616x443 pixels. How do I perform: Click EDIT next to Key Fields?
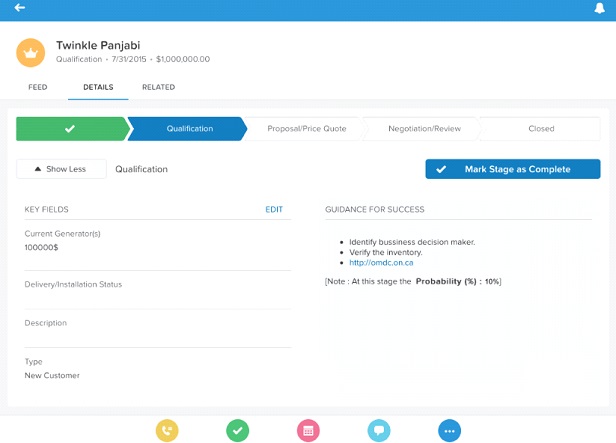[273, 210]
